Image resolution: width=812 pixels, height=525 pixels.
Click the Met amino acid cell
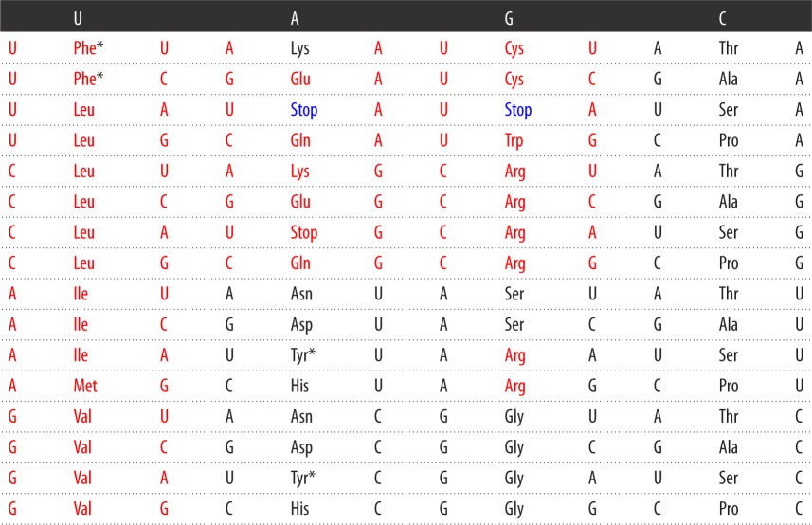pyautogui.click(x=84, y=387)
